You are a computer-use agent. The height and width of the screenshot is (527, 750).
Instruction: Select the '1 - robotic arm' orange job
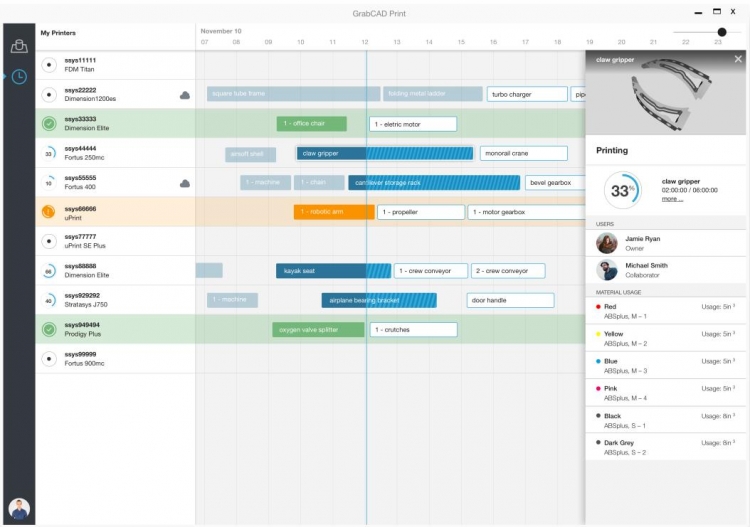[x=334, y=212]
